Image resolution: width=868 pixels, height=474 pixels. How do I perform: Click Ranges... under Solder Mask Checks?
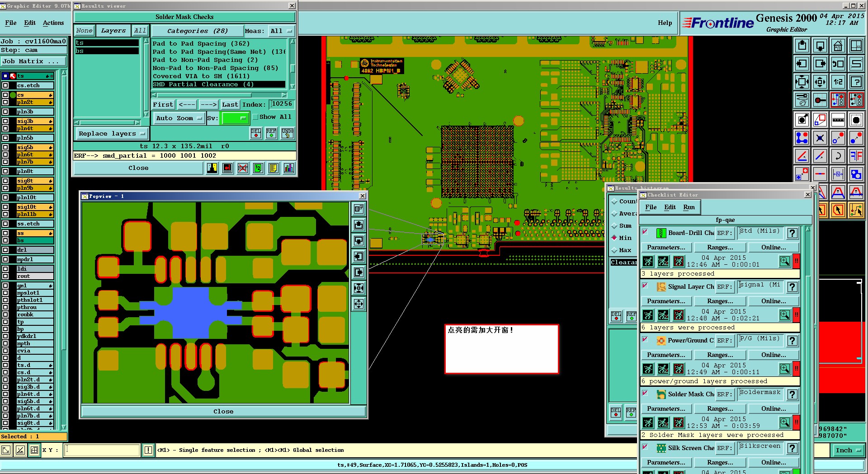coord(720,409)
